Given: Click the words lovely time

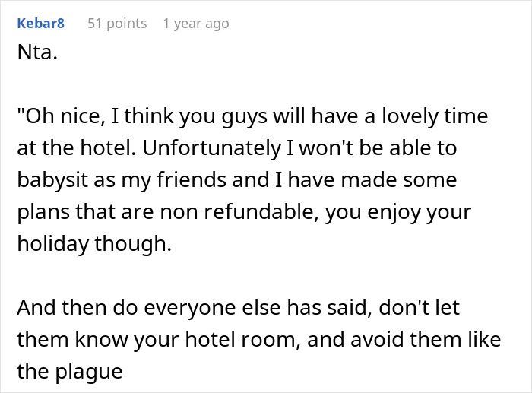Looking at the screenshot, I should pyautogui.click(x=435, y=116).
